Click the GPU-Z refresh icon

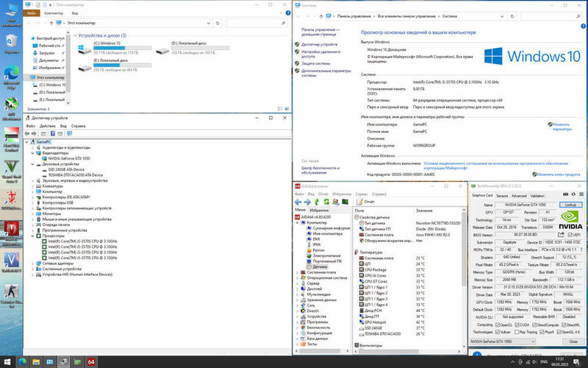(573, 194)
